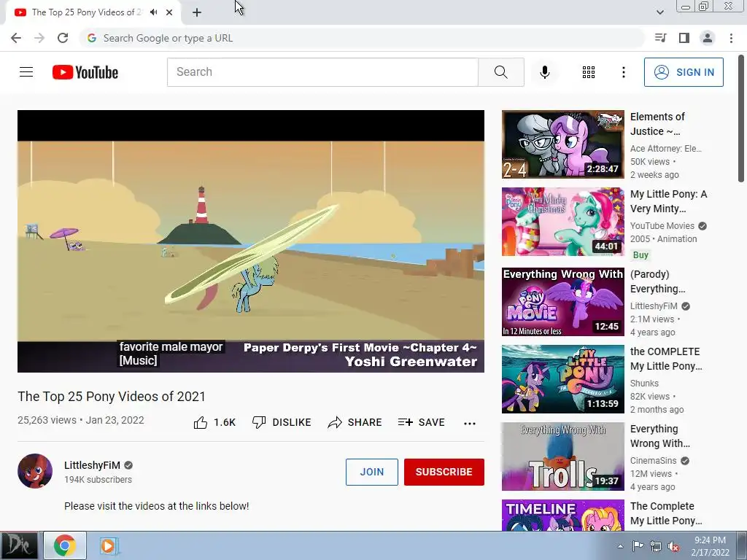Click the Start button on taskbar
747x560 pixels.
click(19, 545)
